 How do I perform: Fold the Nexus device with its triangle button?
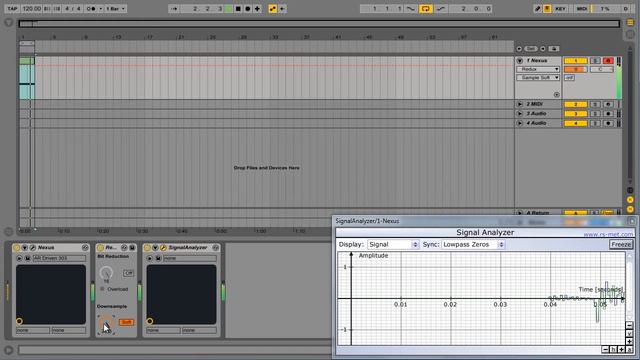(x=24, y=248)
